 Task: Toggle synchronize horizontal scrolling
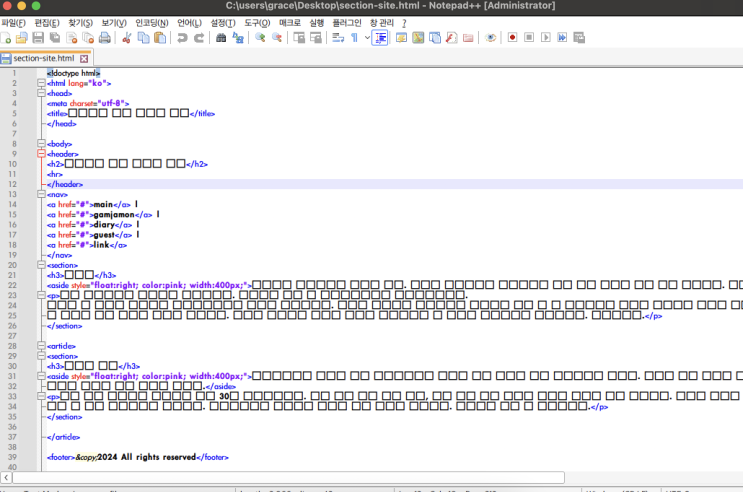click(316, 38)
